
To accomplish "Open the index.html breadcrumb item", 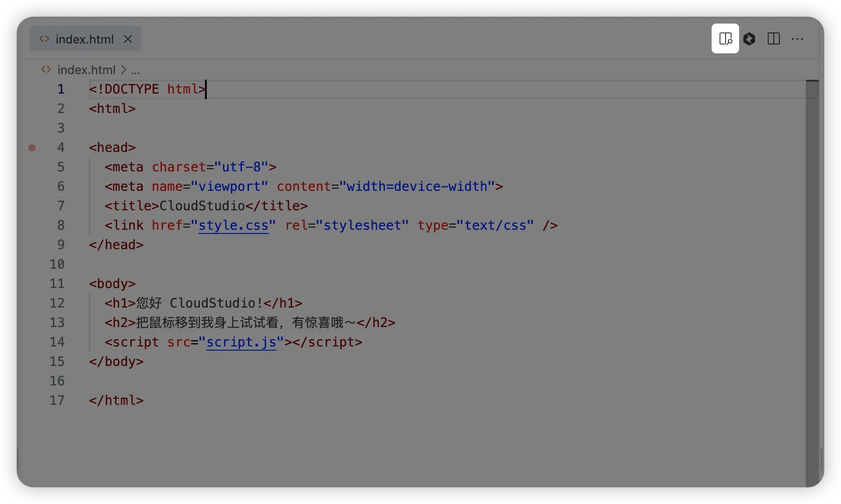I will (86, 70).
